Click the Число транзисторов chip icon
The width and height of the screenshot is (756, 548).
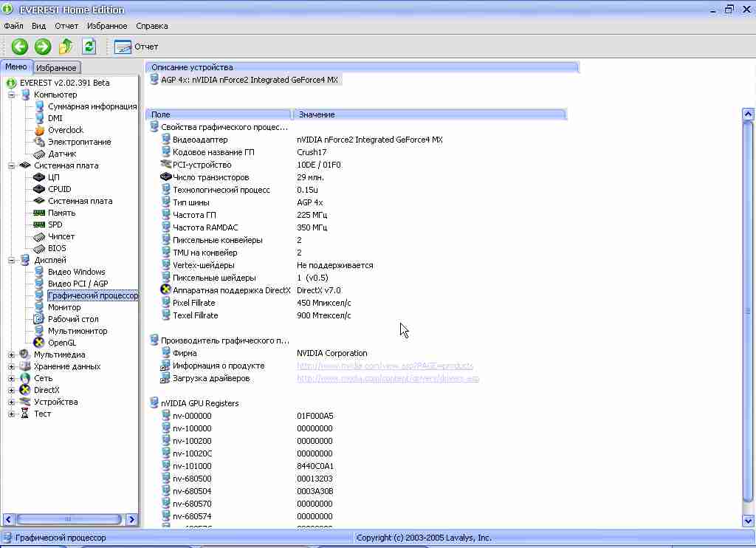click(166, 177)
